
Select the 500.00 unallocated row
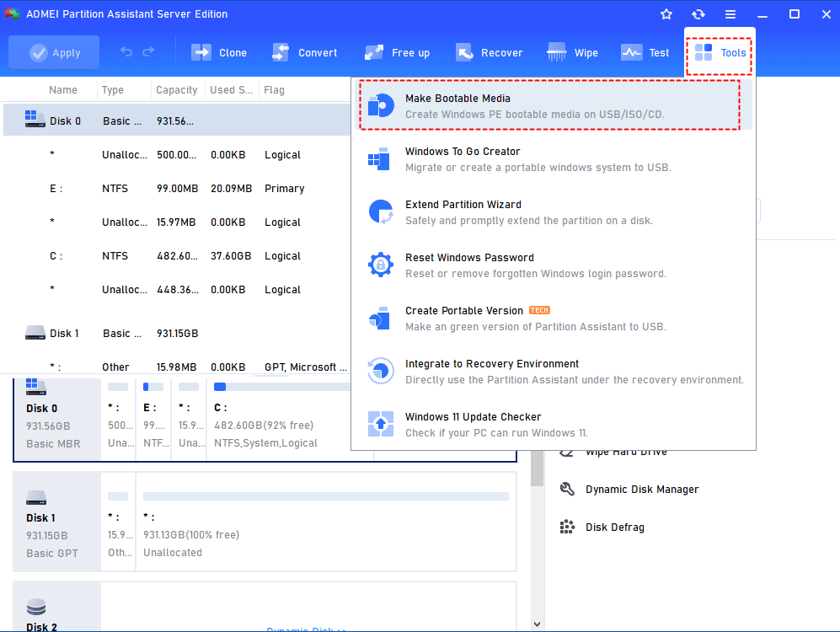(177, 155)
